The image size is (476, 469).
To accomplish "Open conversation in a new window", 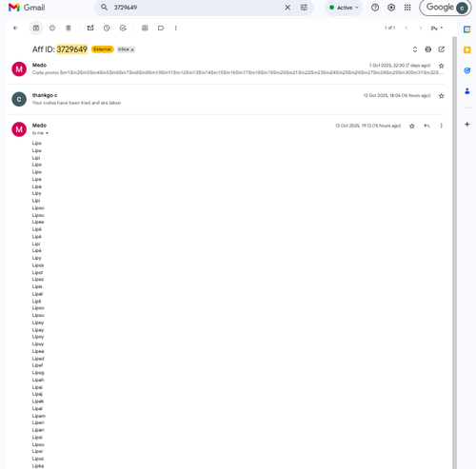I will click(442, 49).
